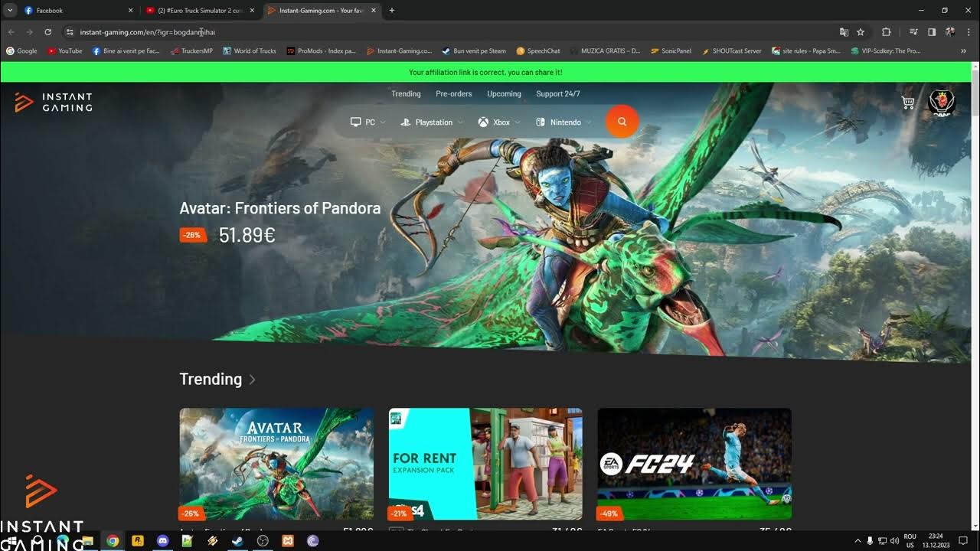This screenshot has height=551, width=980.
Task: Open the browser extensions puzzle icon
Action: [887, 32]
